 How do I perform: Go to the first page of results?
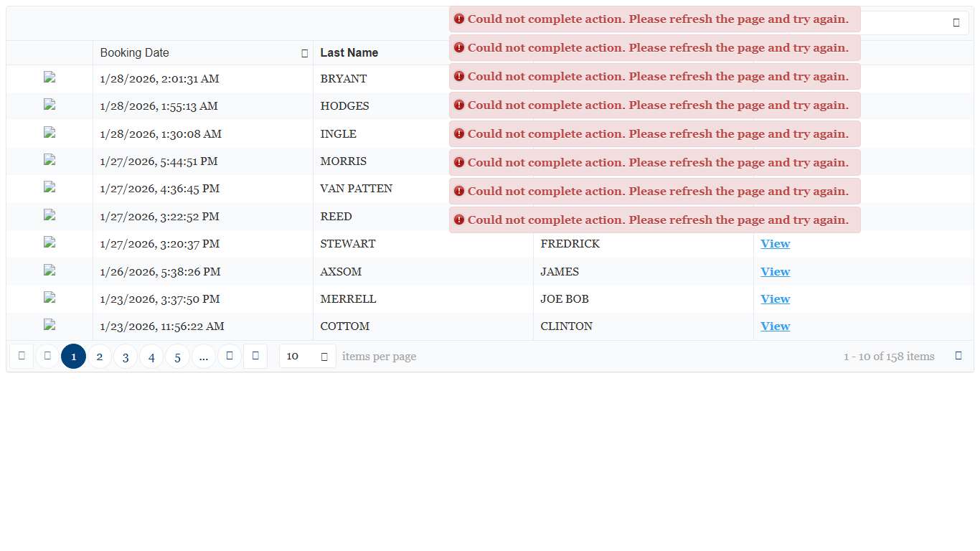pos(22,356)
